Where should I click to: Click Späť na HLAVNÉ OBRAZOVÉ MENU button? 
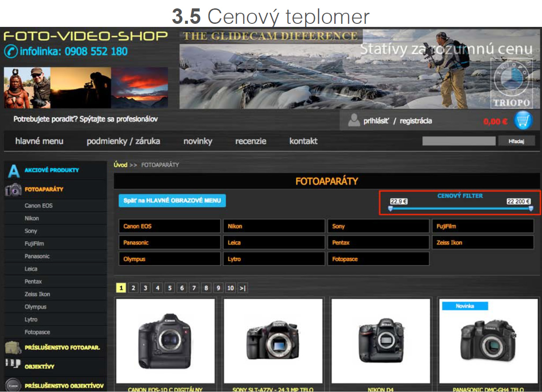[x=172, y=201]
